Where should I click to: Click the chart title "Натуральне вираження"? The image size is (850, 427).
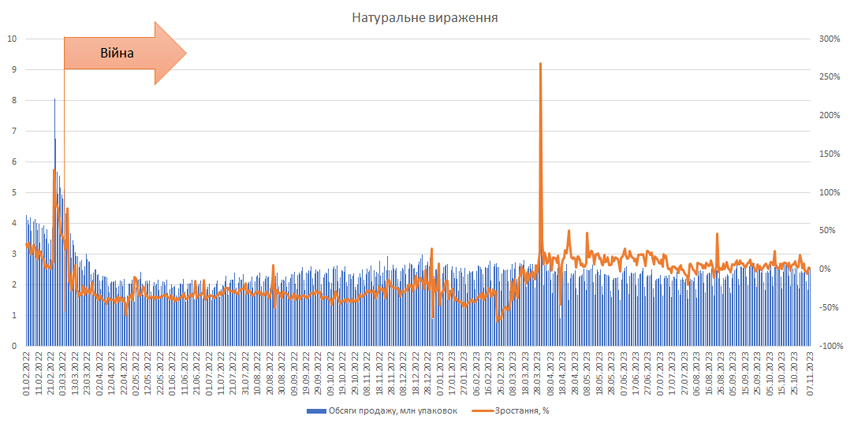pos(424,17)
